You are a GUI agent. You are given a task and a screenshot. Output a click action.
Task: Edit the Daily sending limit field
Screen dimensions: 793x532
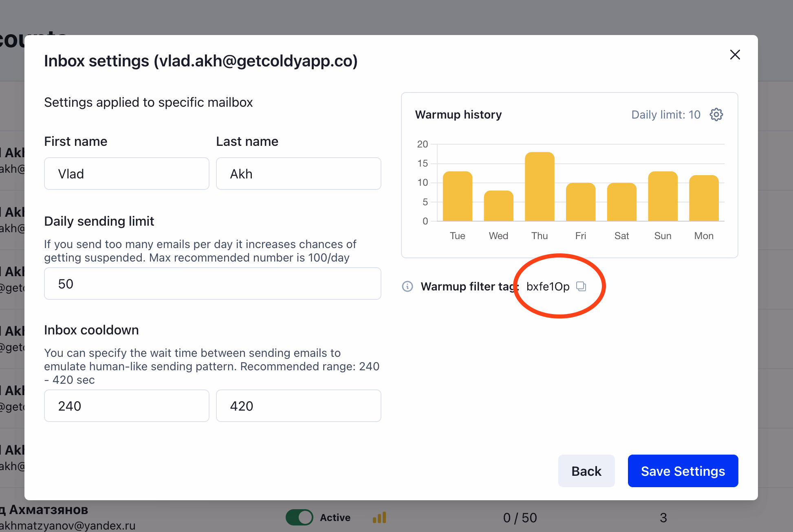[x=212, y=284]
